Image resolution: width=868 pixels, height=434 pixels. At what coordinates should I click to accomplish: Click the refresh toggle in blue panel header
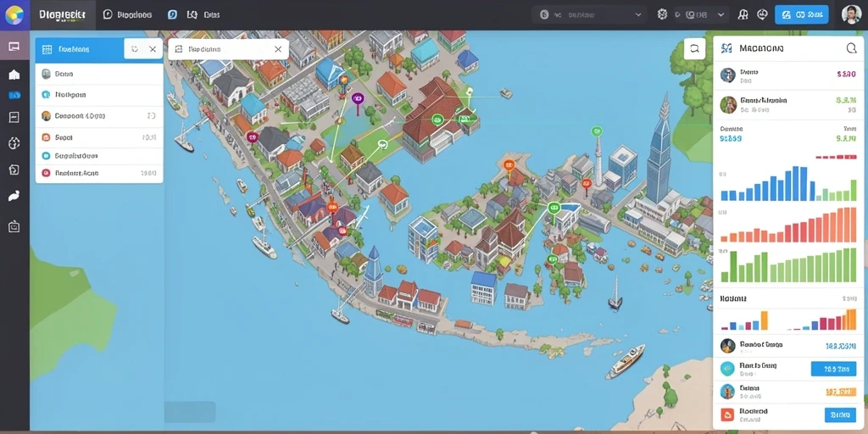point(134,49)
